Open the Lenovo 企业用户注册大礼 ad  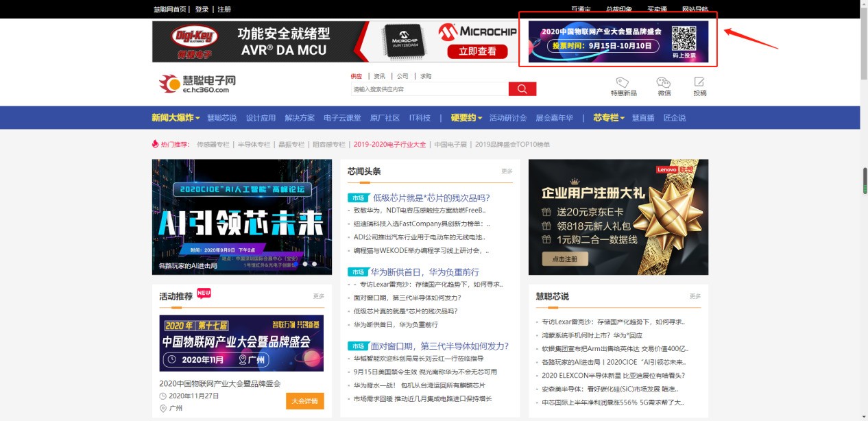(x=618, y=217)
